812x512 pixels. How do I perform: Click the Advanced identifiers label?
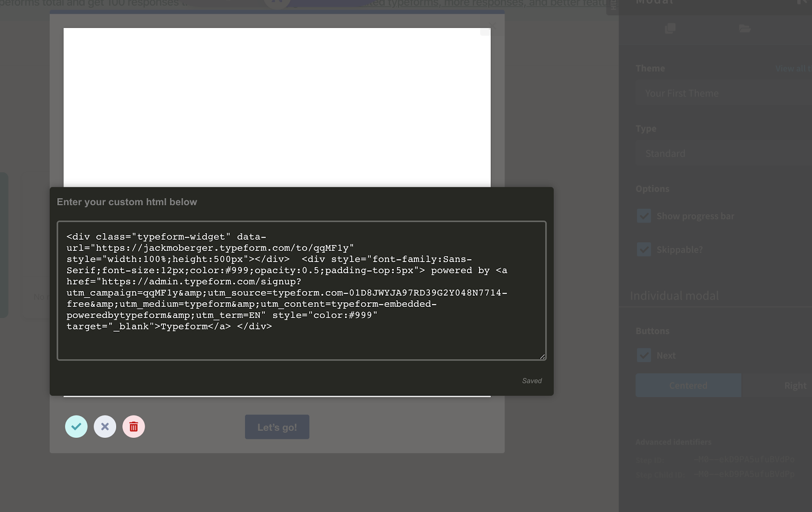click(x=673, y=442)
